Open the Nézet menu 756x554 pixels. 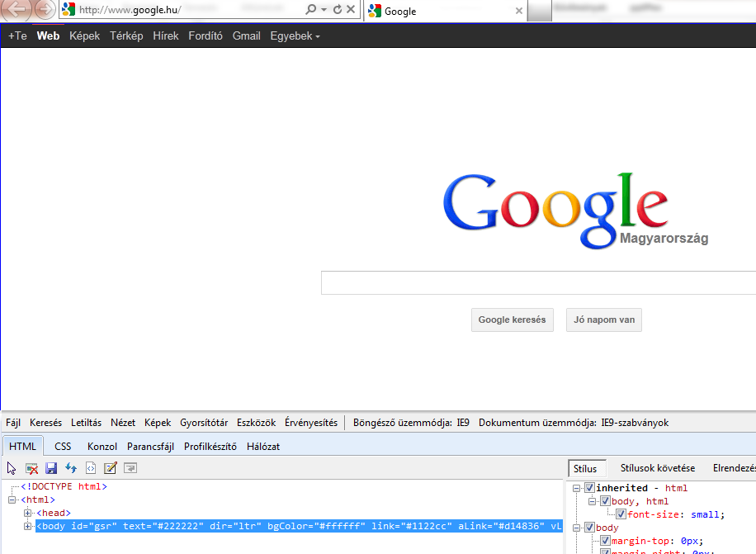(123, 423)
